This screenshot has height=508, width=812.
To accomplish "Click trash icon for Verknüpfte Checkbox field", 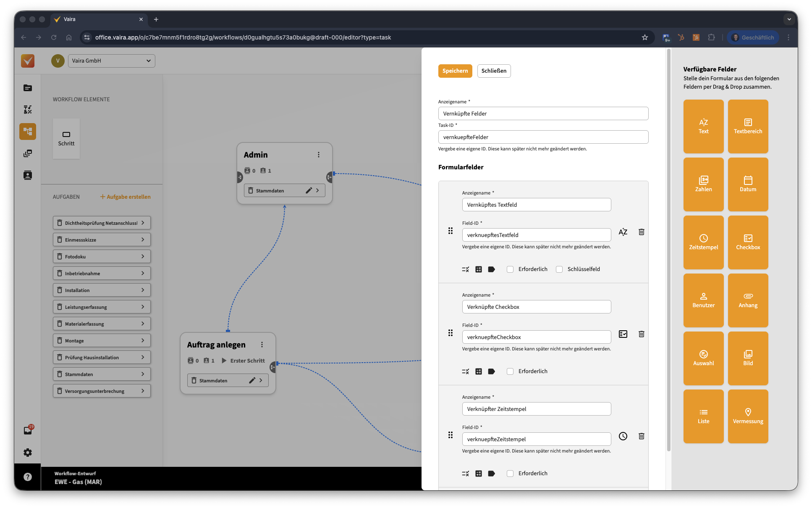I will 641,334.
